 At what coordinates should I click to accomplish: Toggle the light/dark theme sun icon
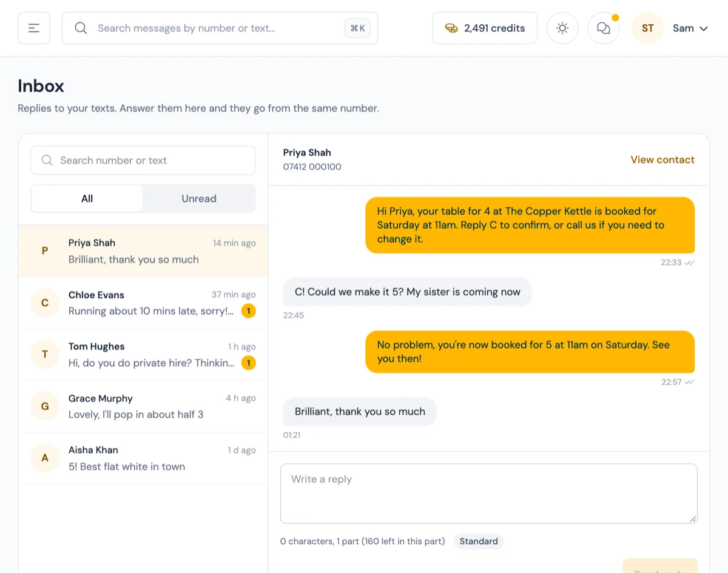click(x=562, y=28)
